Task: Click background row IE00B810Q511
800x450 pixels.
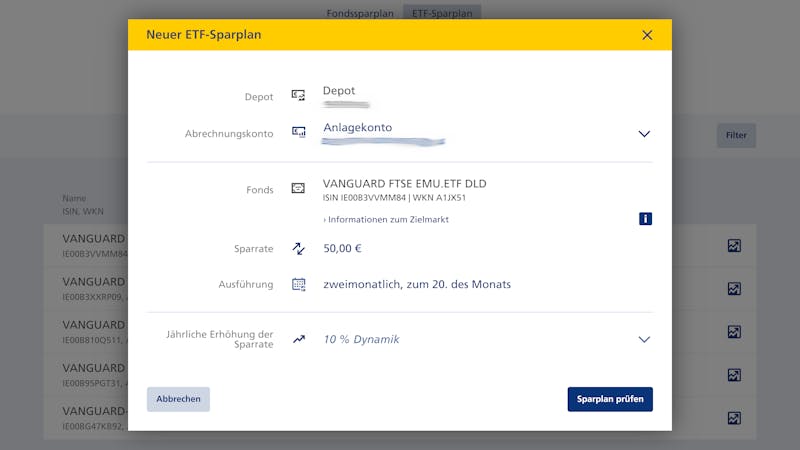Action: 86,332
